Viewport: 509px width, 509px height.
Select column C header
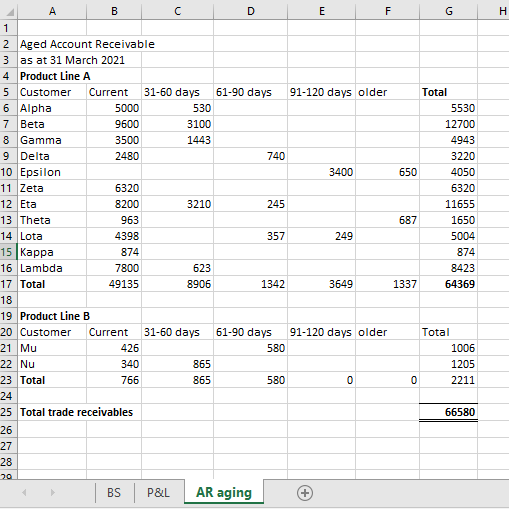[177, 11]
